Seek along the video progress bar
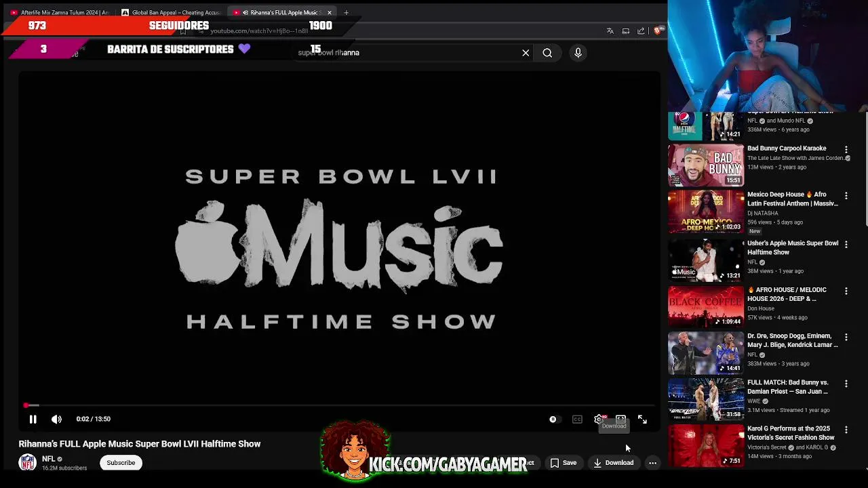The height and width of the screenshot is (488, 868). pyautogui.click(x=339, y=405)
